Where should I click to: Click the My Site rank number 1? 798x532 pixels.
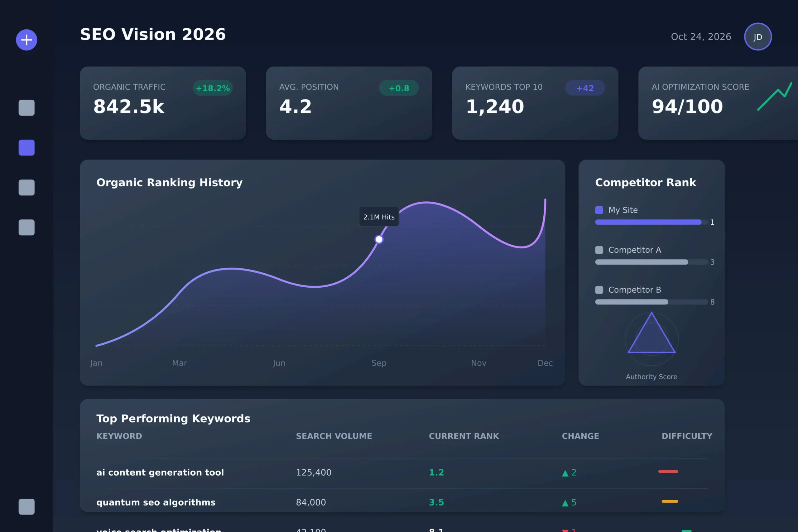(713, 222)
